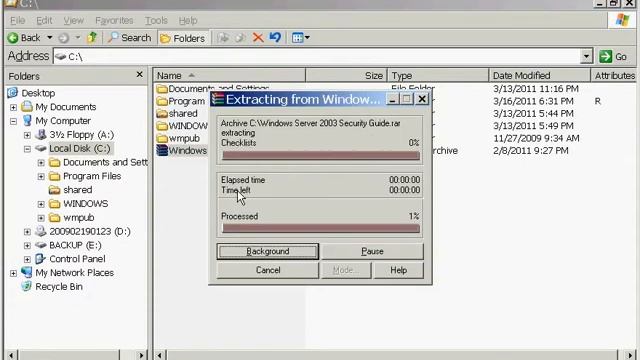The height and width of the screenshot is (360, 640).
Task: Open the Search pane
Action: click(129, 38)
